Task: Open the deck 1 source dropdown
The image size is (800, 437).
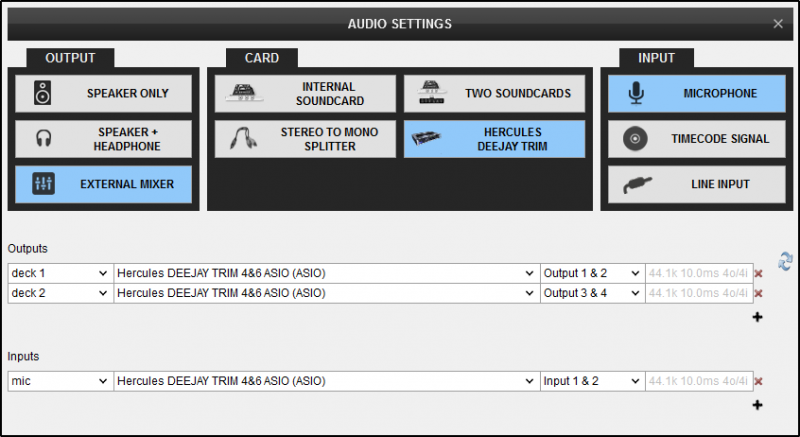Action: pyautogui.click(x=61, y=273)
